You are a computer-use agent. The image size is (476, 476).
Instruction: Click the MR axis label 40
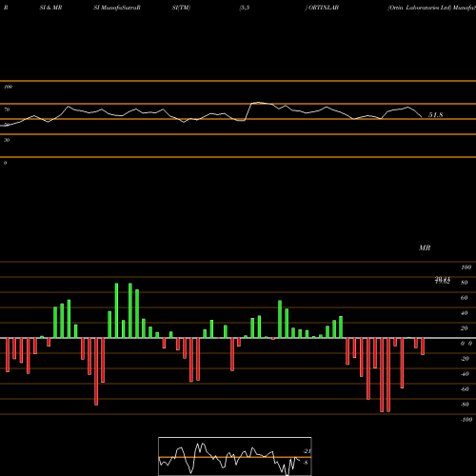465,313
